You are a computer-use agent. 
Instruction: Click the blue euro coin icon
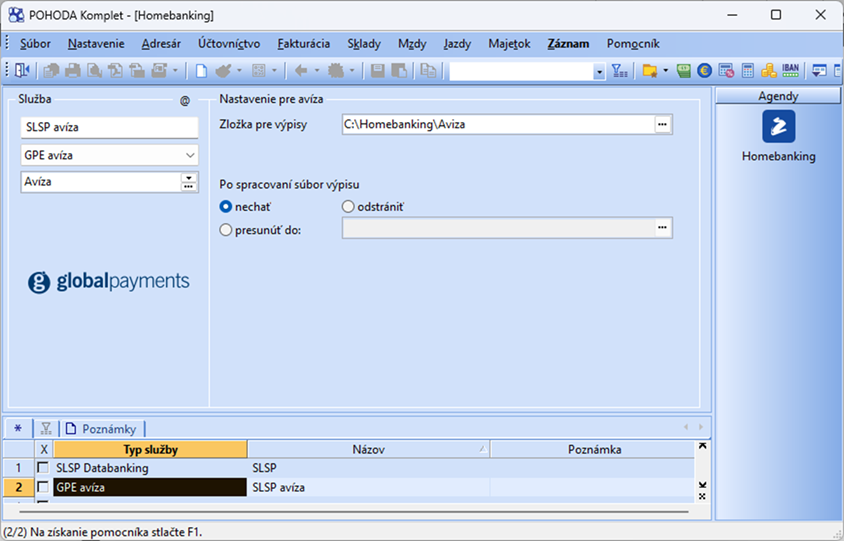coord(704,71)
